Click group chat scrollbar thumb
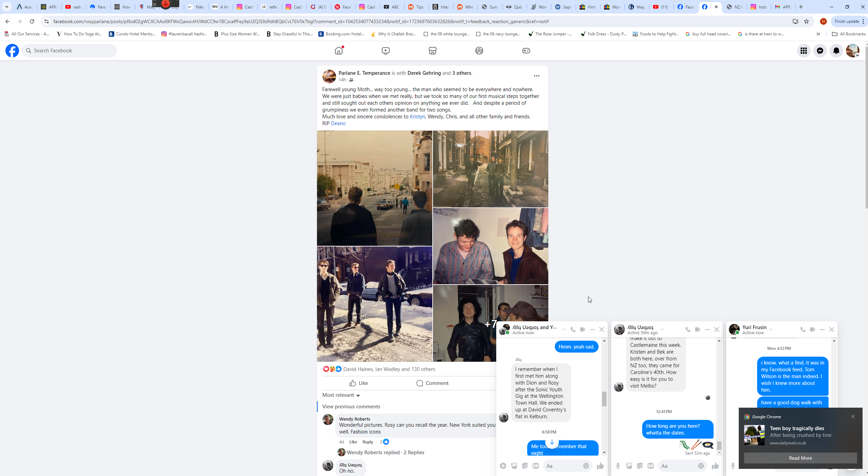 click(x=604, y=399)
